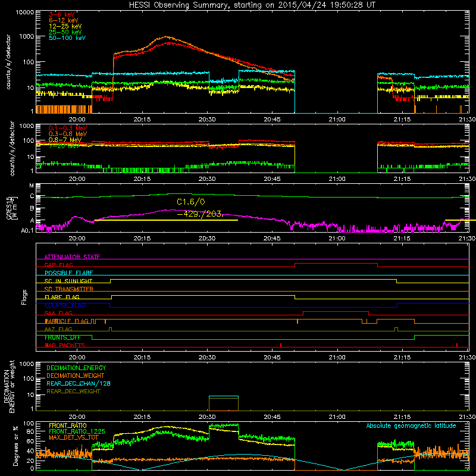Click the C1.6/0 flare class annotation
Screen dimensions: 476x476
pyautogui.click(x=191, y=202)
